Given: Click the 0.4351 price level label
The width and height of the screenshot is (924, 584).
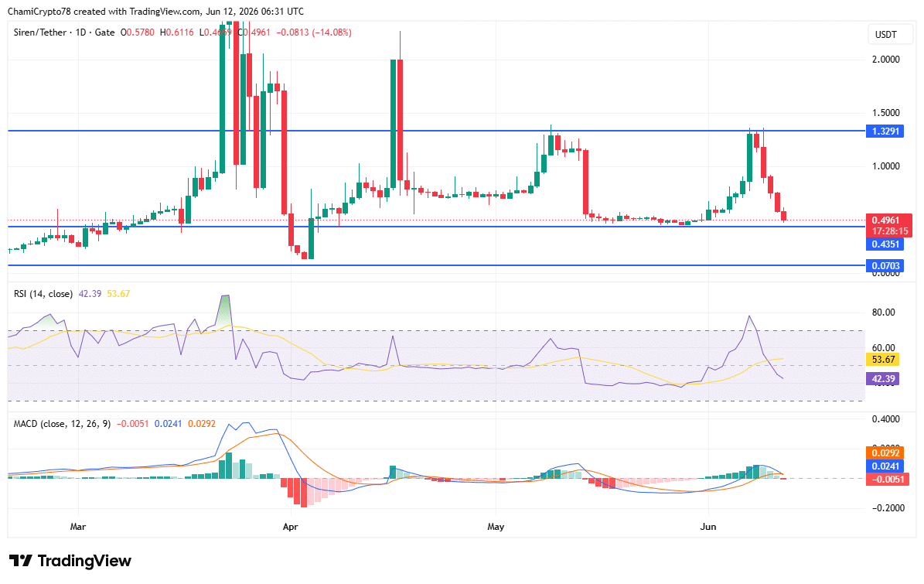Looking at the screenshot, I should [x=885, y=244].
